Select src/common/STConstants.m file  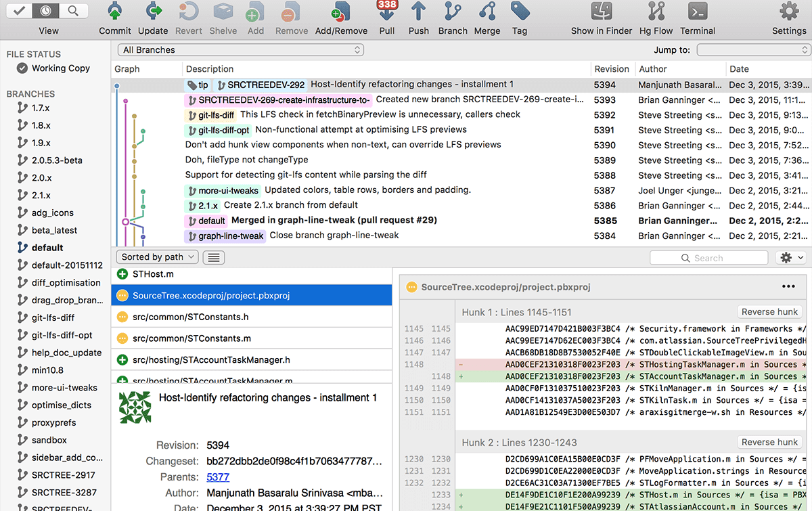coord(252,338)
